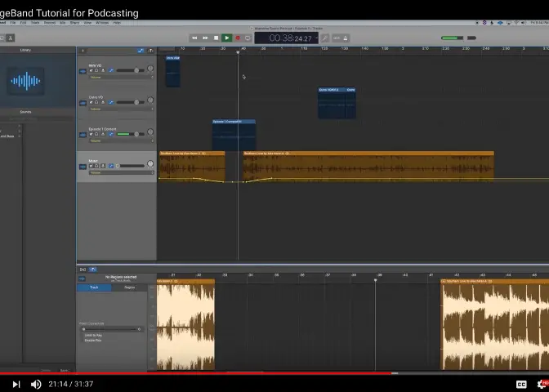The width and height of the screenshot is (549, 392).
Task: Adjust the master volume slider in the toolbar
Action: pos(458,38)
